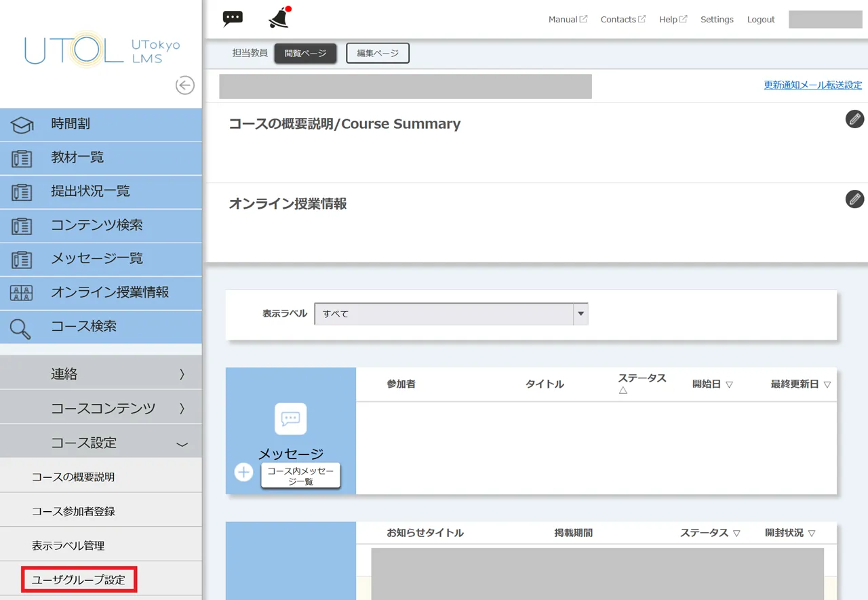
Task: Open ユーザグループ設定 in the sidebar
Action: click(x=79, y=580)
